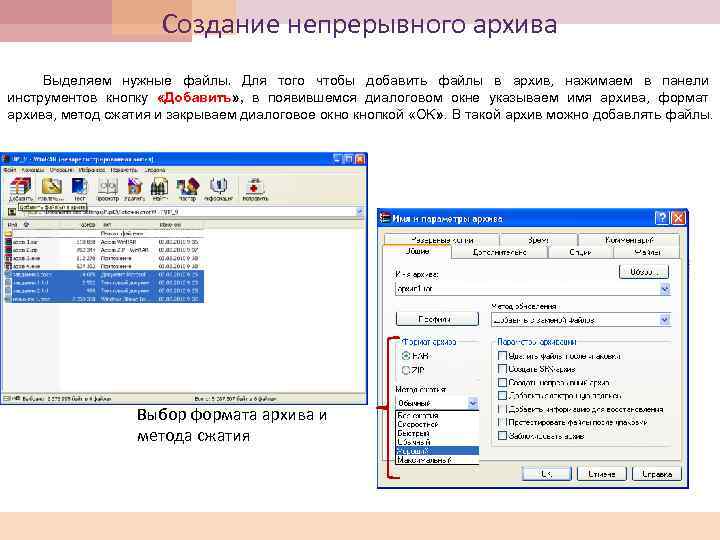Click the up-one-level icon beside the address bar
720x540 pixels.
tap(11, 212)
